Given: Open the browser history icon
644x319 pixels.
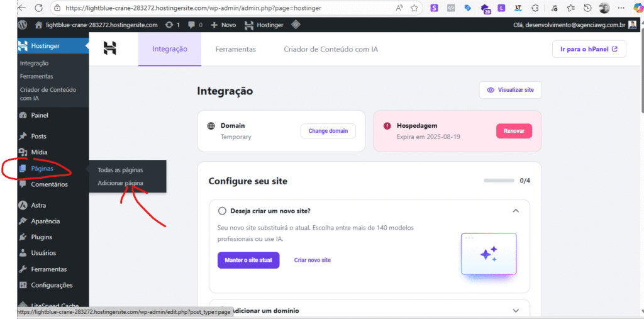Looking at the screenshot, I should 587,8.
